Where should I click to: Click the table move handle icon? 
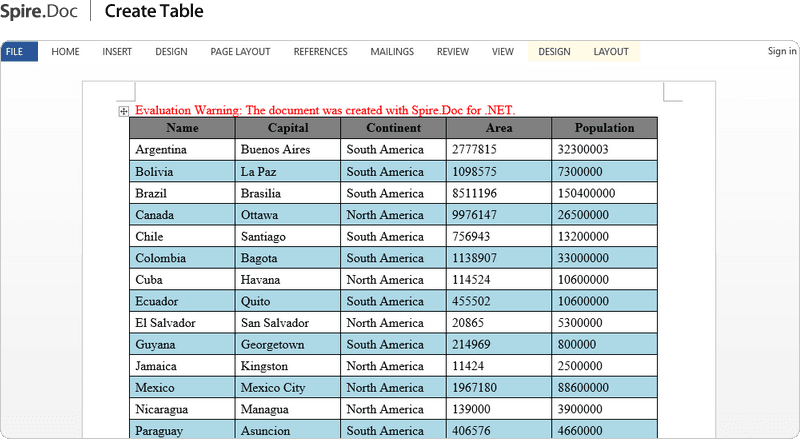(x=123, y=111)
